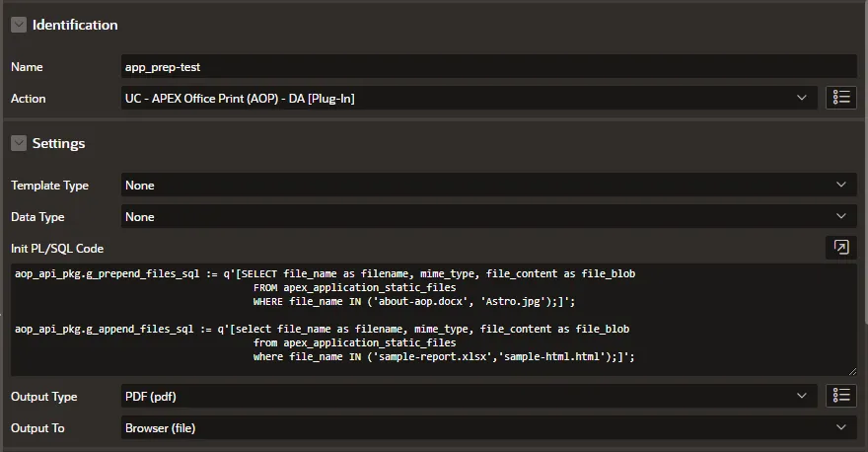Open the Data Type dropdown
Screen dimensions: 868x452
point(489,216)
